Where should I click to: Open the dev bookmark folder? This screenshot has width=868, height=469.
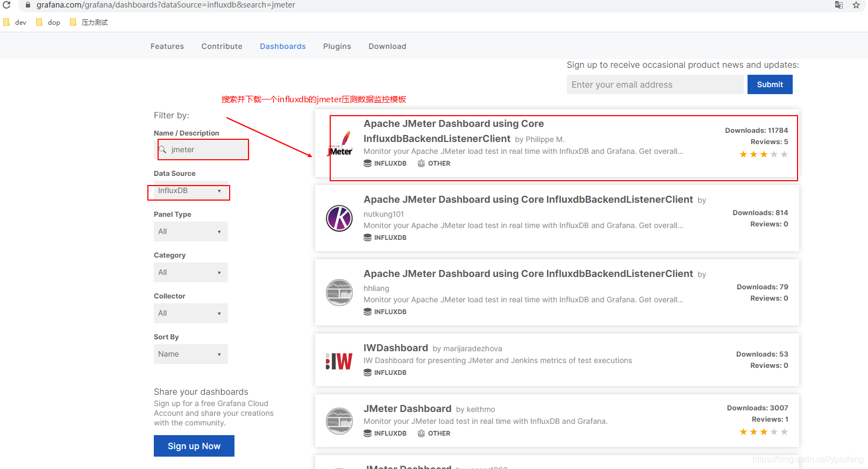pos(15,23)
